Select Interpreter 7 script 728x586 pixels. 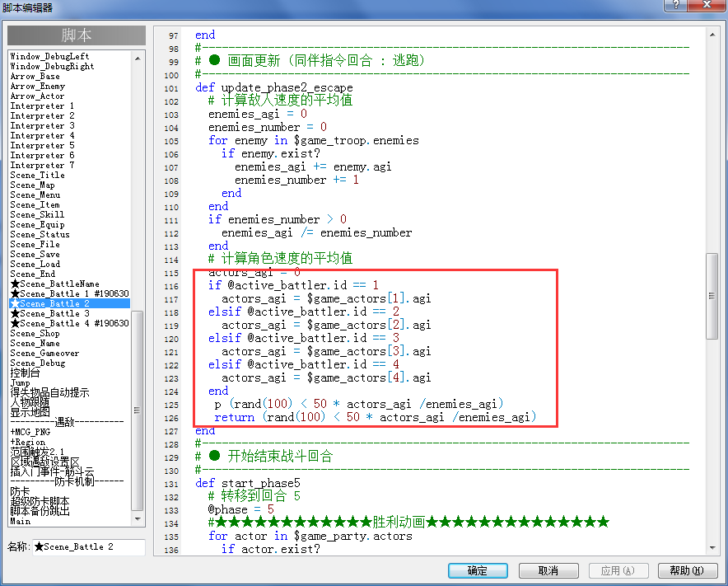pos(42,165)
